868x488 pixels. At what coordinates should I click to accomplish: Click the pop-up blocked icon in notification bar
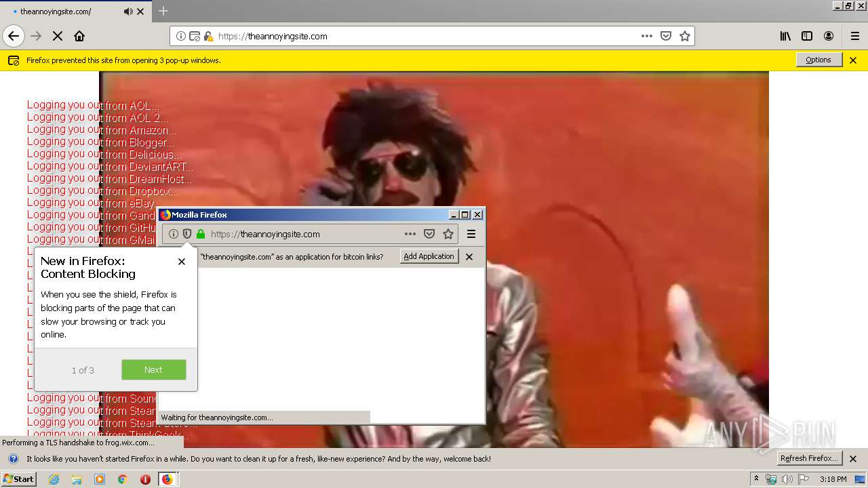coord(14,60)
